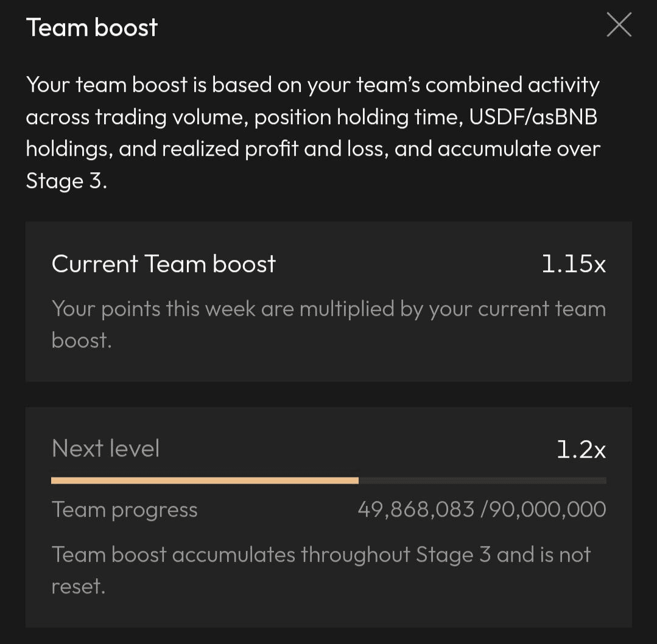Click the word 'reset.' in bottom note
Screen dimensions: 657x644
pos(79,587)
